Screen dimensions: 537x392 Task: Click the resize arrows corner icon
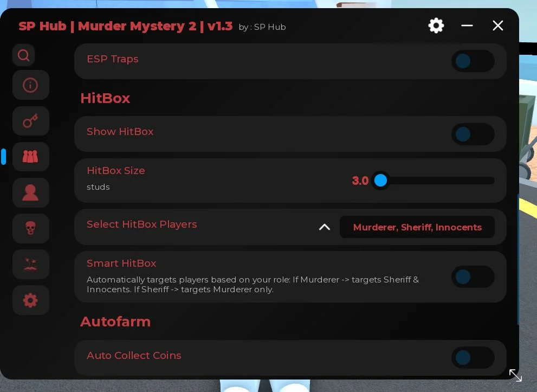515,376
